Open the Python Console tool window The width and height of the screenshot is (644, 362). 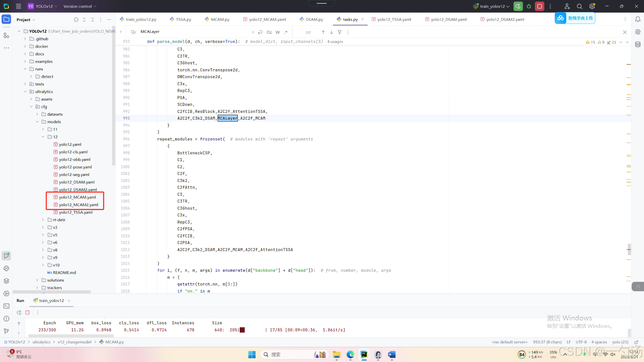point(6,268)
